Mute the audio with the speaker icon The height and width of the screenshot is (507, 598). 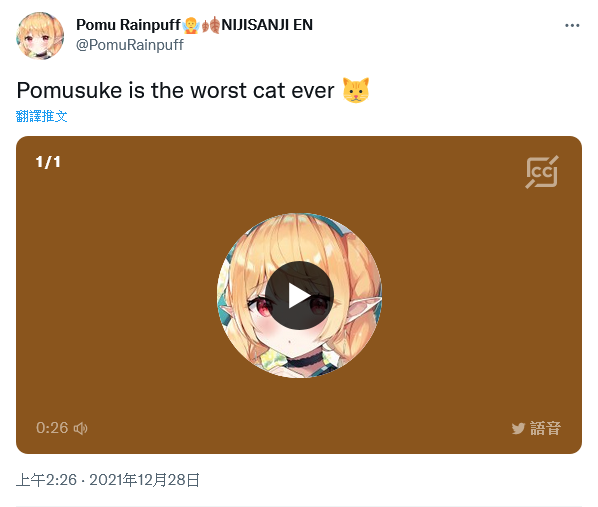(x=80, y=428)
